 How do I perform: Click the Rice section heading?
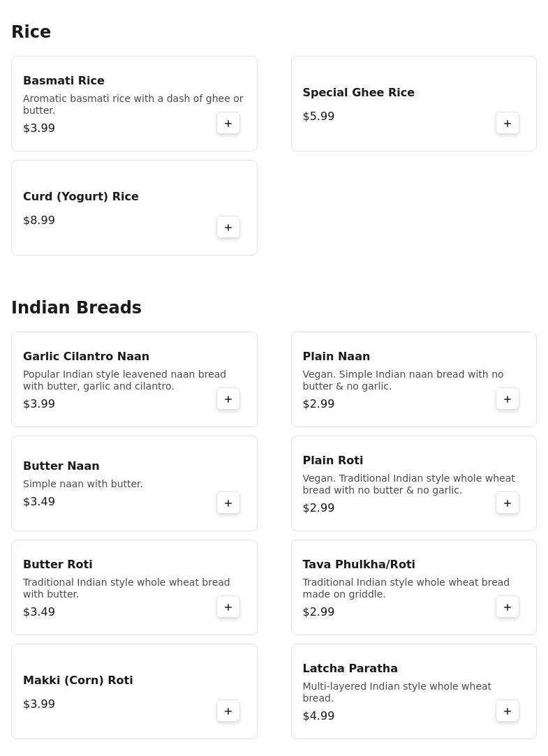click(x=31, y=32)
